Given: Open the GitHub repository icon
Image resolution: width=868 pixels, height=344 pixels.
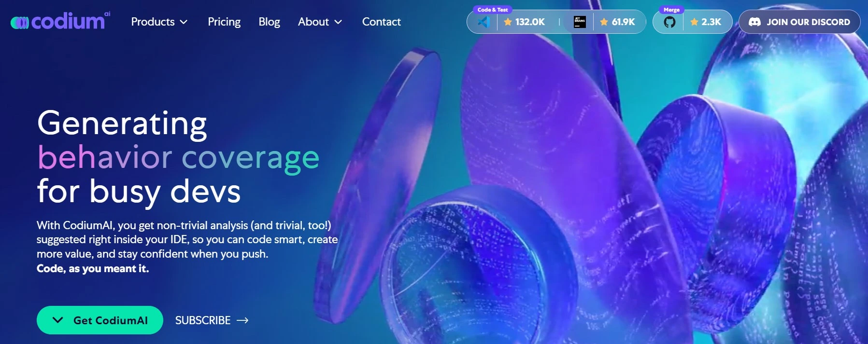Looking at the screenshot, I should [x=669, y=22].
